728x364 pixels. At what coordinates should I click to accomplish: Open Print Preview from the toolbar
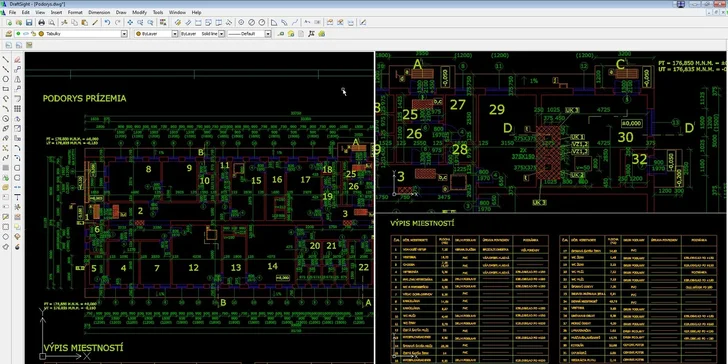[x=51, y=22]
